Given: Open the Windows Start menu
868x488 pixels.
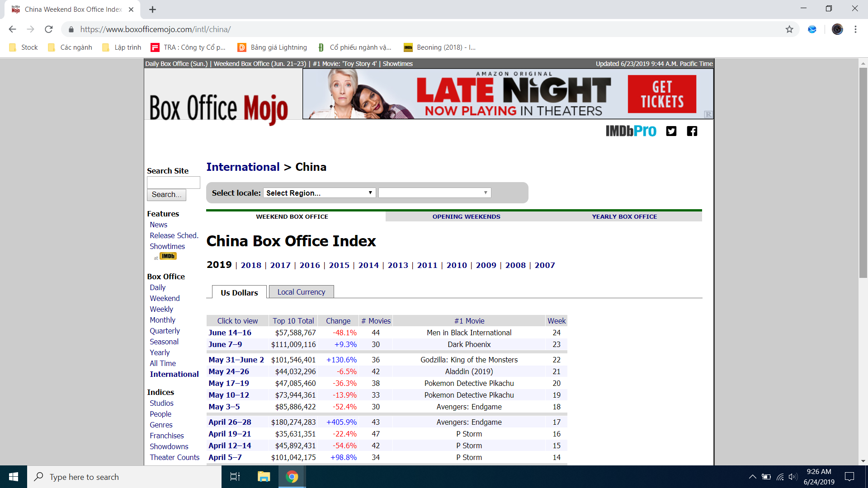Looking at the screenshot, I should click(14, 477).
